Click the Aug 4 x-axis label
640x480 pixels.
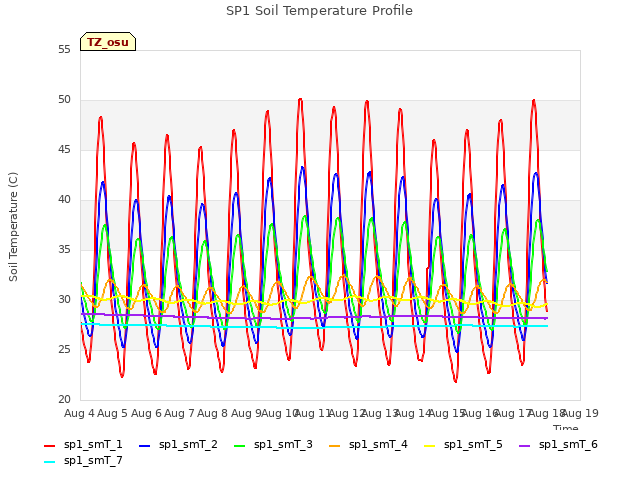coord(79,413)
